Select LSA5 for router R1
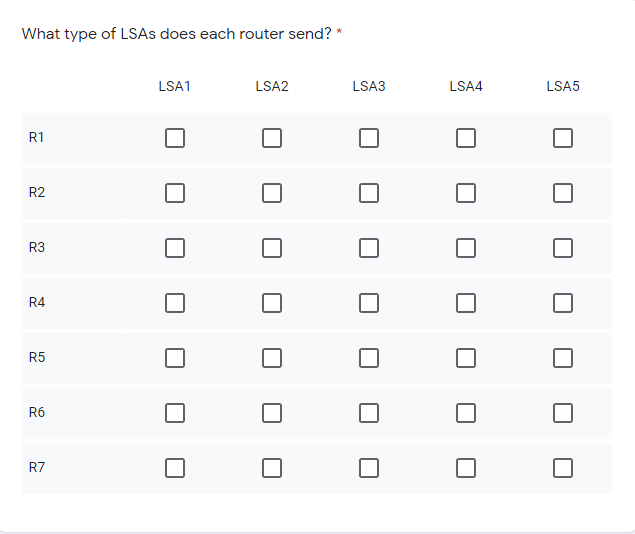The width and height of the screenshot is (635, 534). tap(563, 138)
